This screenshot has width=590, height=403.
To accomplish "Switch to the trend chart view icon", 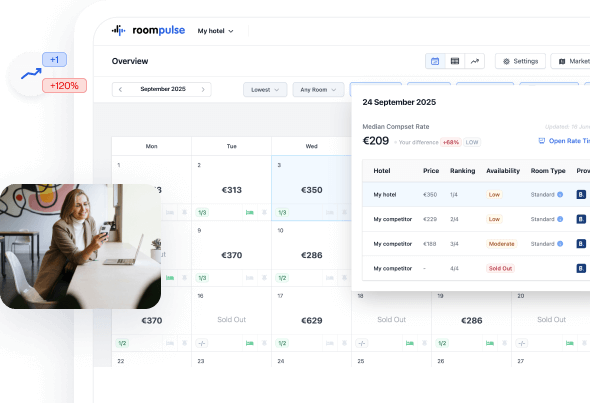I will (x=475, y=61).
